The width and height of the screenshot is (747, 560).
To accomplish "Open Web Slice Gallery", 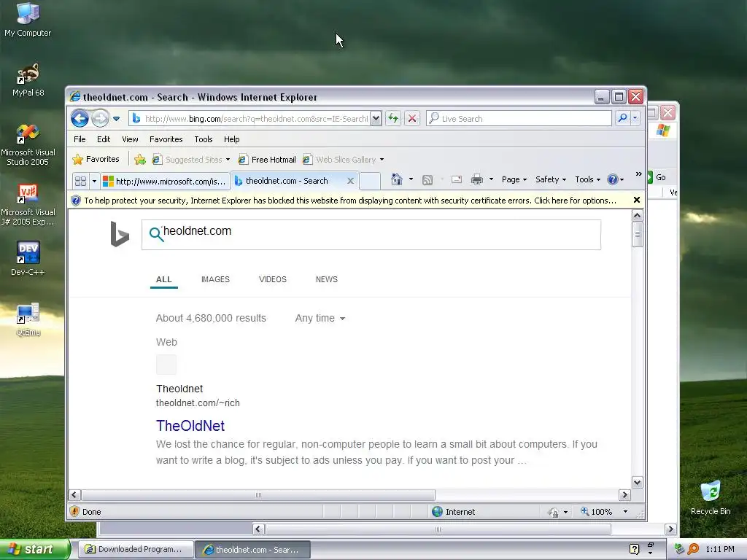I will [343, 160].
